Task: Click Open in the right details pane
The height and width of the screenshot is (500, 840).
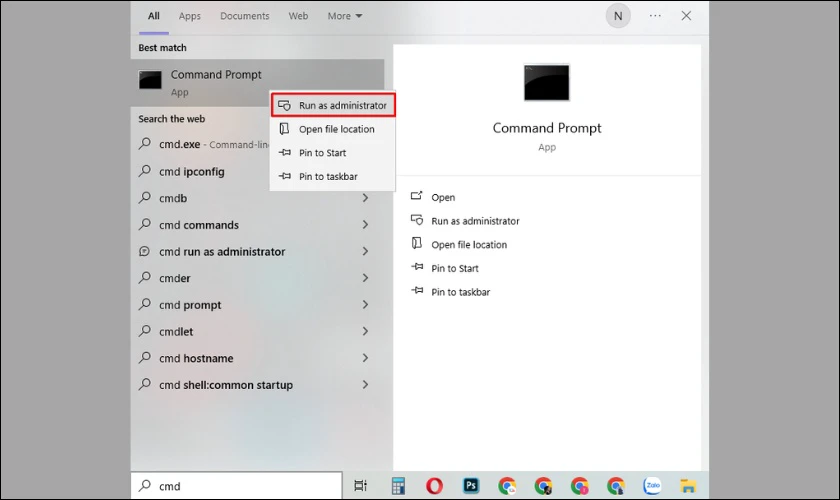Action: (x=443, y=198)
